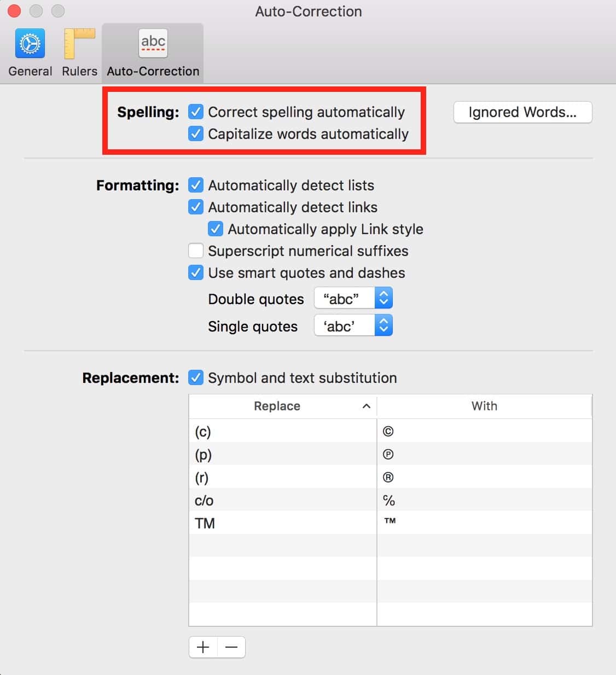Viewport: 616px width, 675px height.
Task: Open the Ignored Words… dialog
Action: 522,112
